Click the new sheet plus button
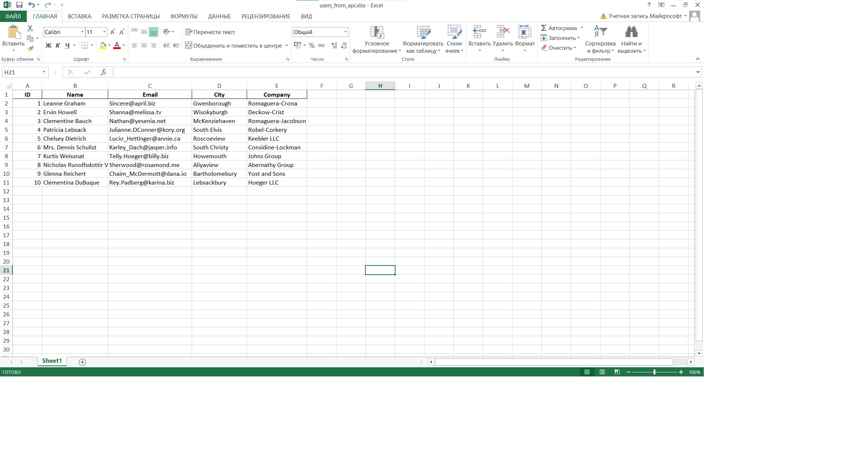 click(x=82, y=362)
